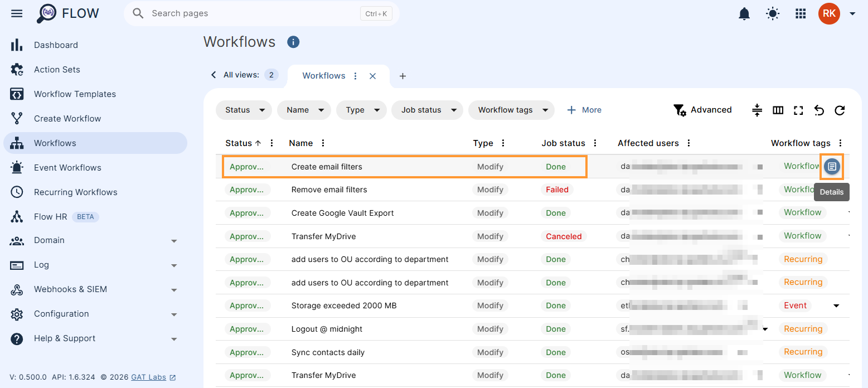Open the Status filter dropdown

244,110
